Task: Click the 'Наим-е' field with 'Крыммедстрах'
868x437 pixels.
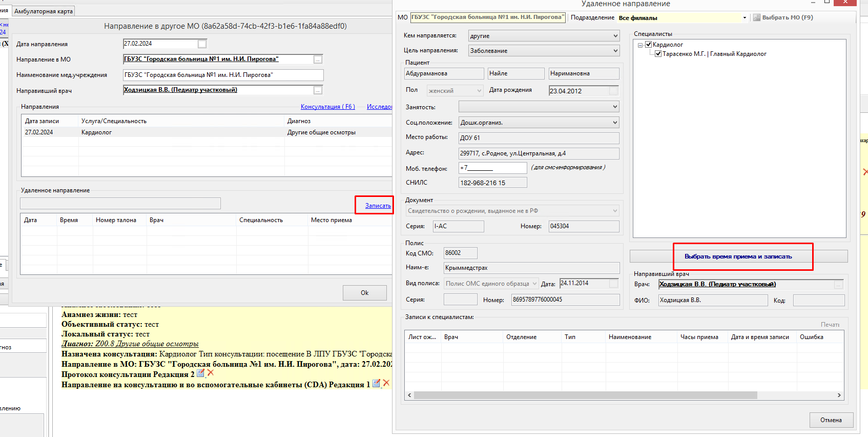Action: point(532,268)
